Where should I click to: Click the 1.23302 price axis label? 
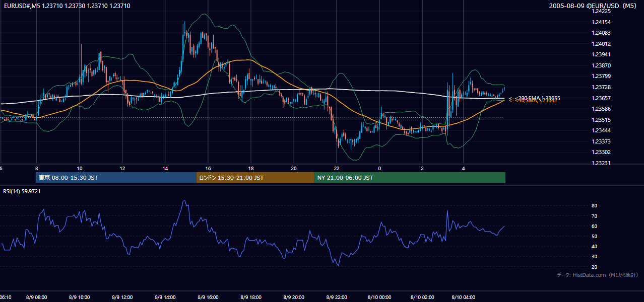pyautogui.click(x=602, y=153)
